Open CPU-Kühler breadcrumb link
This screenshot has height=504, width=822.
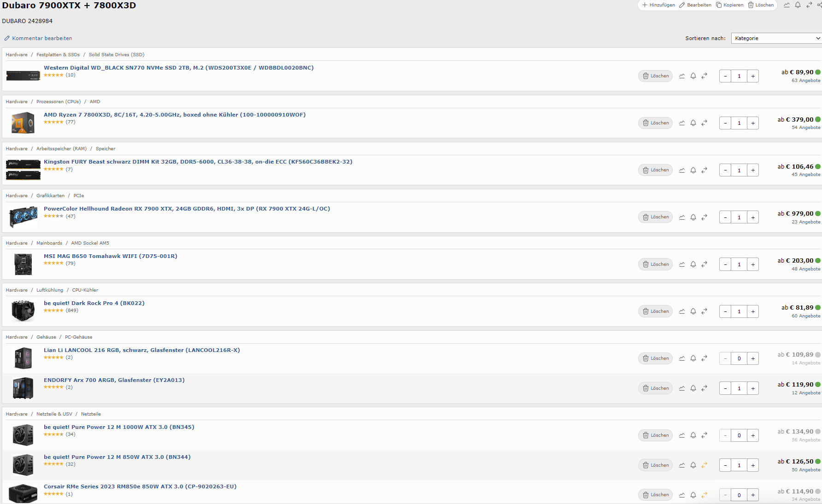click(x=85, y=290)
